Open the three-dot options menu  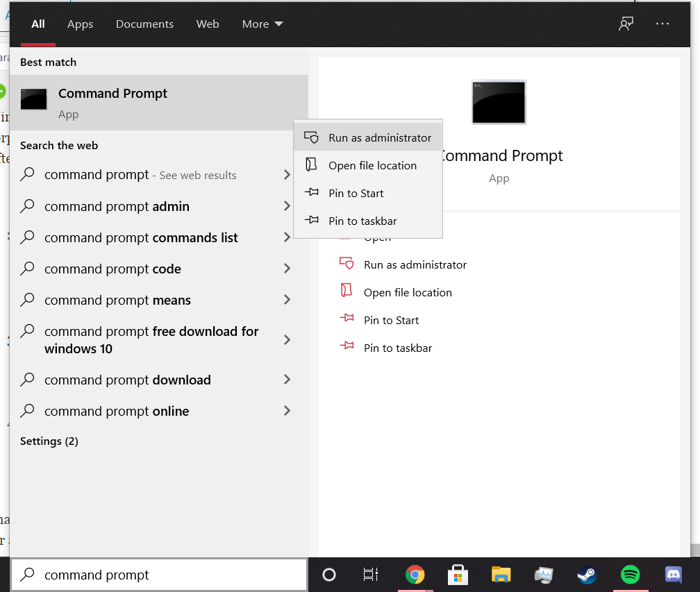coord(662,24)
